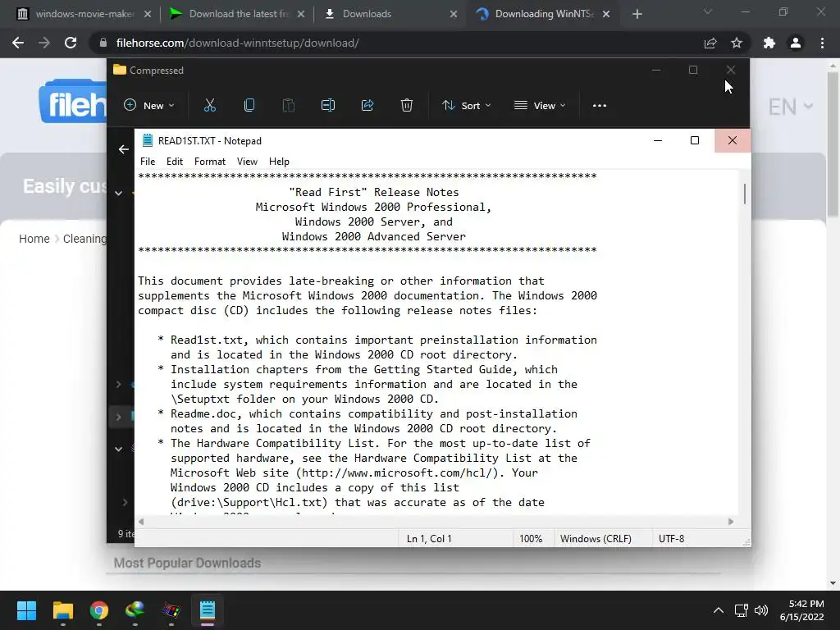Click the Chrome page vertical scrollbar
Screen dimensions: 840x630
click(x=833, y=144)
